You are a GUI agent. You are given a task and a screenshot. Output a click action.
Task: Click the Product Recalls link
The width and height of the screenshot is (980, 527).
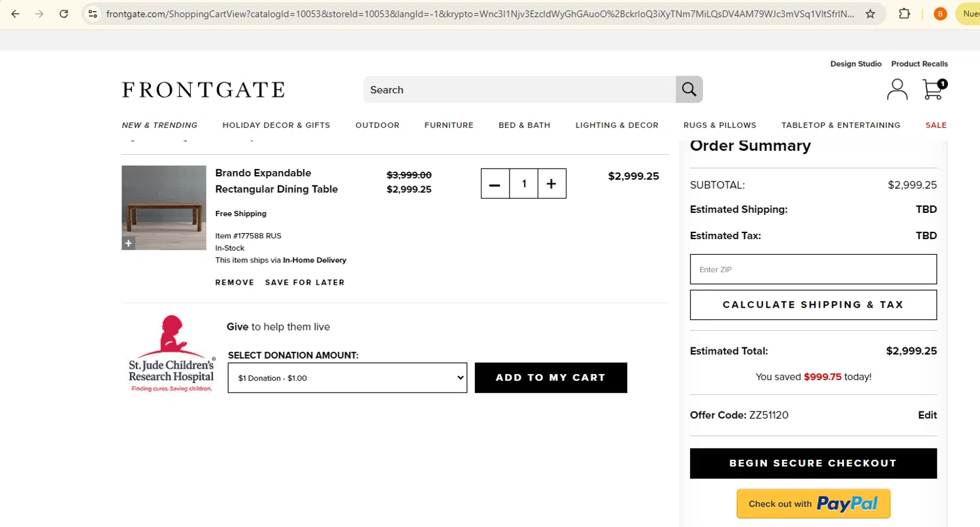pyautogui.click(x=919, y=64)
